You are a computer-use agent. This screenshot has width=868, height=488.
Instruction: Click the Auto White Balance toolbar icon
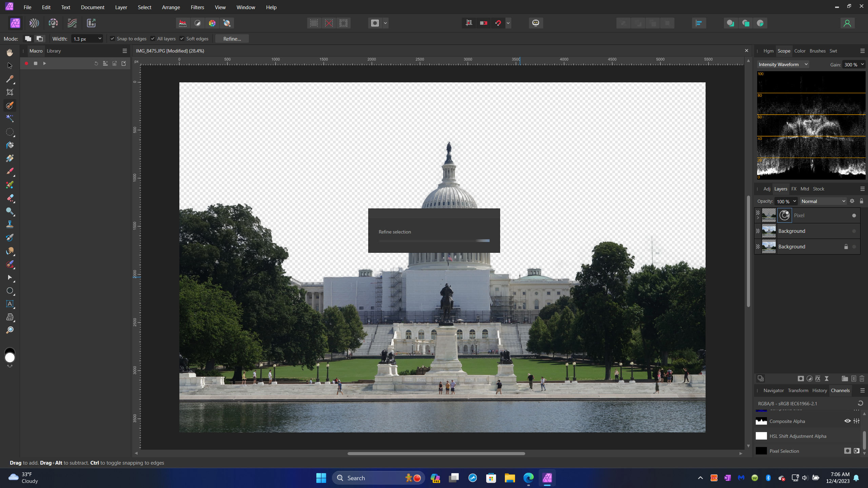[x=227, y=23]
